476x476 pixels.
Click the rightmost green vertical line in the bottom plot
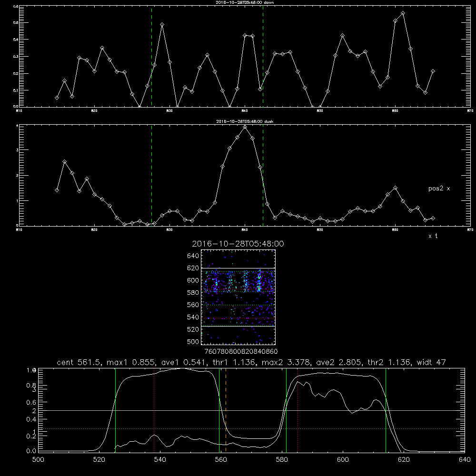pyautogui.click(x=386, y=410)
